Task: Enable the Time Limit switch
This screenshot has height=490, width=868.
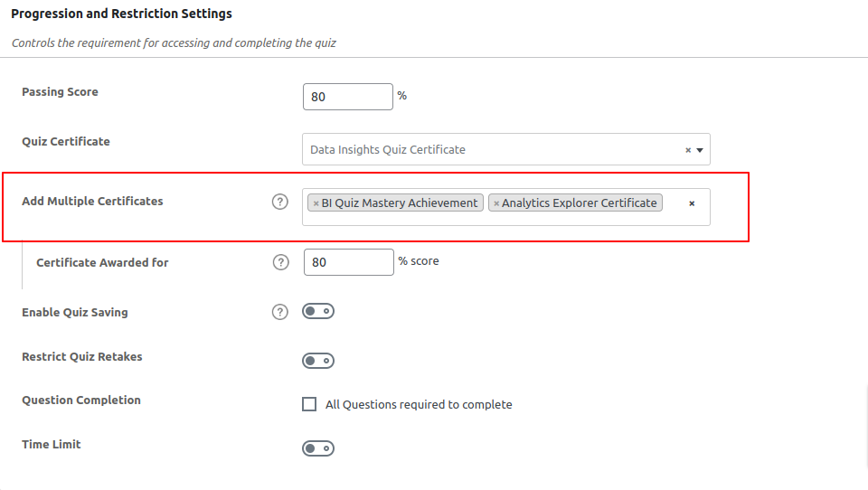Action: (x=318, y=448)
